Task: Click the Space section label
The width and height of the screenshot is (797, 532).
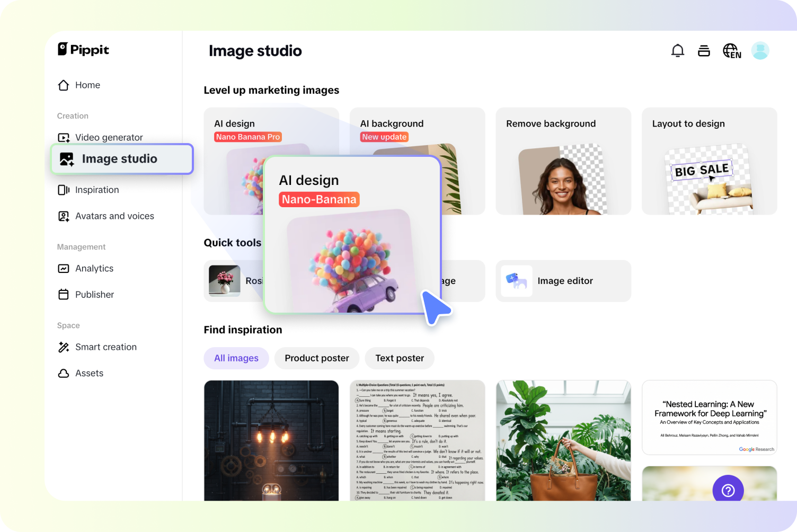Action: click(x=68, y=326)
